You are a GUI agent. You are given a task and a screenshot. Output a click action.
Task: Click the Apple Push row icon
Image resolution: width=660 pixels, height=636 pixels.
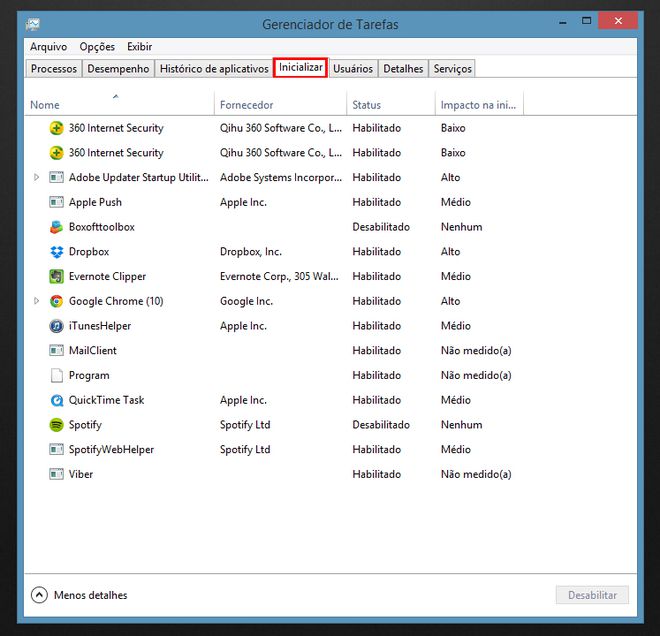click(56, 202)
